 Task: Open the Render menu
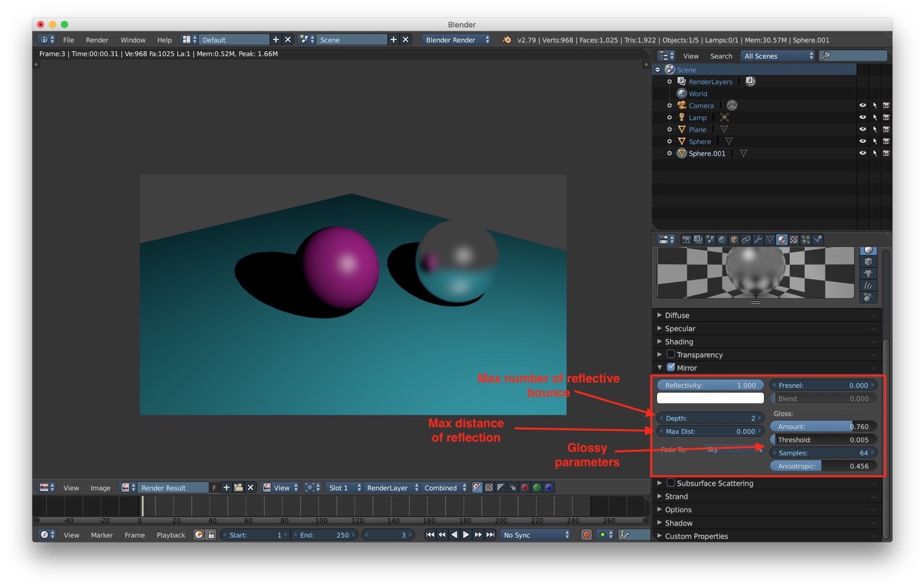click(97, 40)
